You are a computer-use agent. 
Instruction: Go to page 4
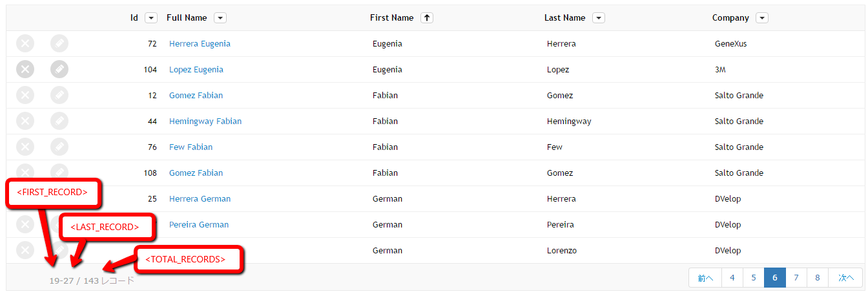pos(732,278)
